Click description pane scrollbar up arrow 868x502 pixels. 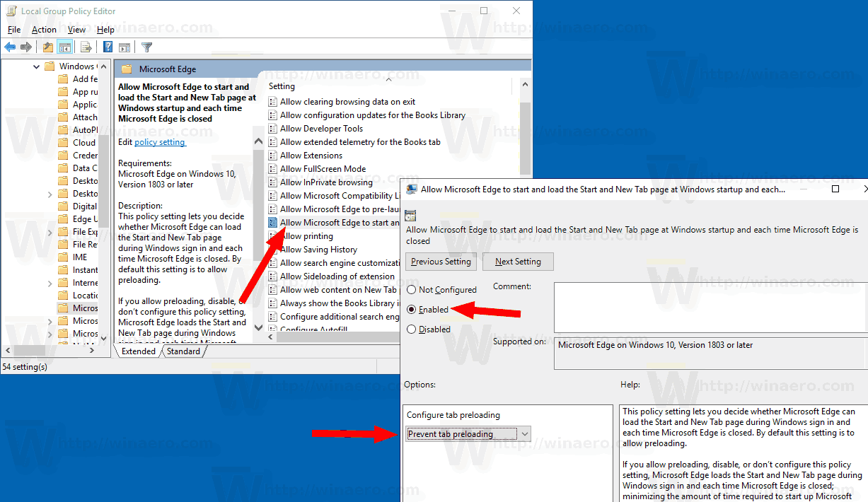(x=258, y=142)
